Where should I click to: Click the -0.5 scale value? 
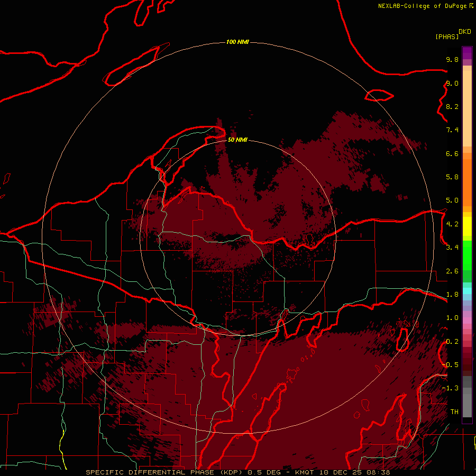pyautogui.click(x=450, y=364)
